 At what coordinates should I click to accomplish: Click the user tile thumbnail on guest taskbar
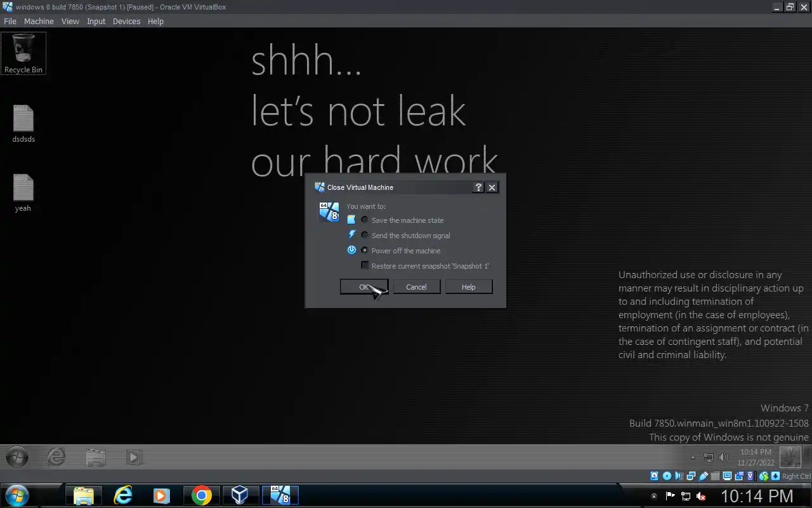[x=790, y=457]
